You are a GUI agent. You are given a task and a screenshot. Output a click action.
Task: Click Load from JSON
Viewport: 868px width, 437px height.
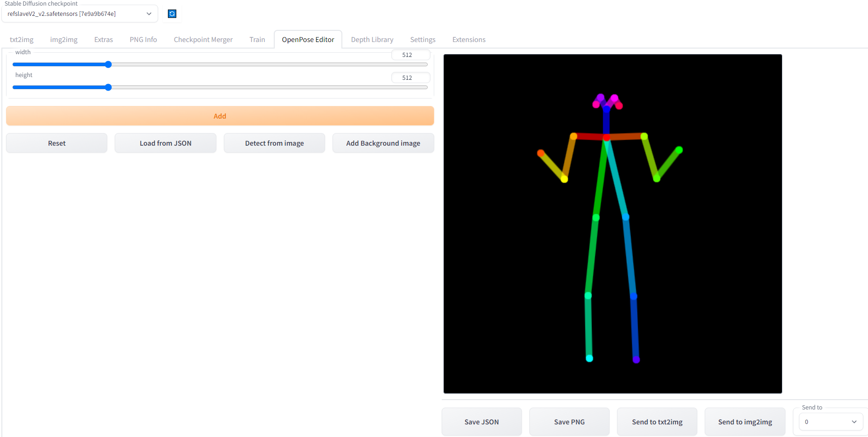click(165, 143)
